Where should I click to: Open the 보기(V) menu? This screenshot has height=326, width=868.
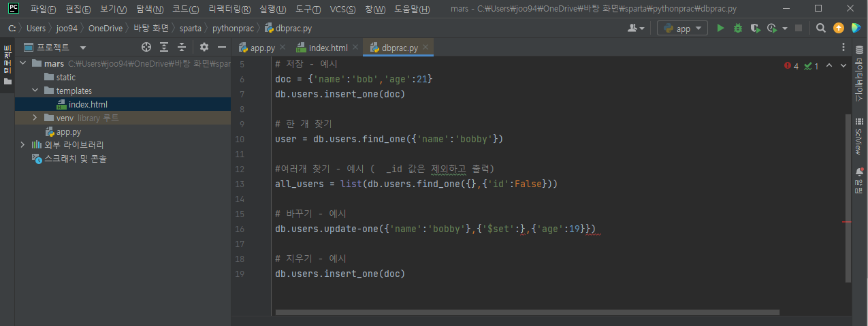tap(113, 10)
